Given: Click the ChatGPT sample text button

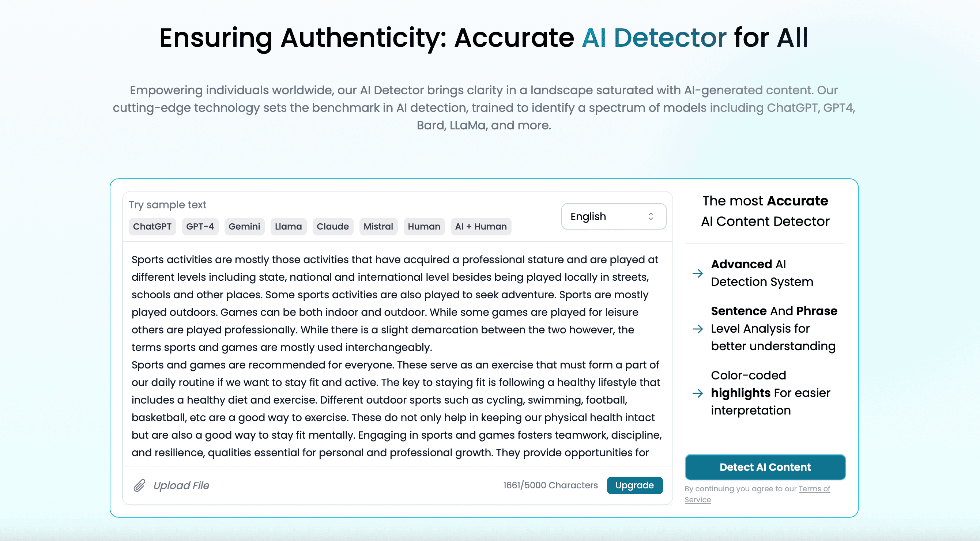Looking at the screenshot, I should (152, 227).
